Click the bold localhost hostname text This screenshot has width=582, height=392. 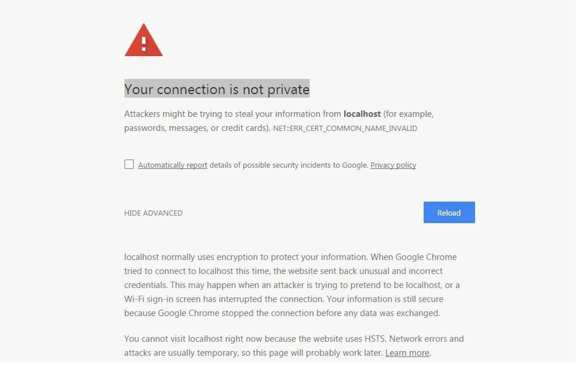[362, 114]
